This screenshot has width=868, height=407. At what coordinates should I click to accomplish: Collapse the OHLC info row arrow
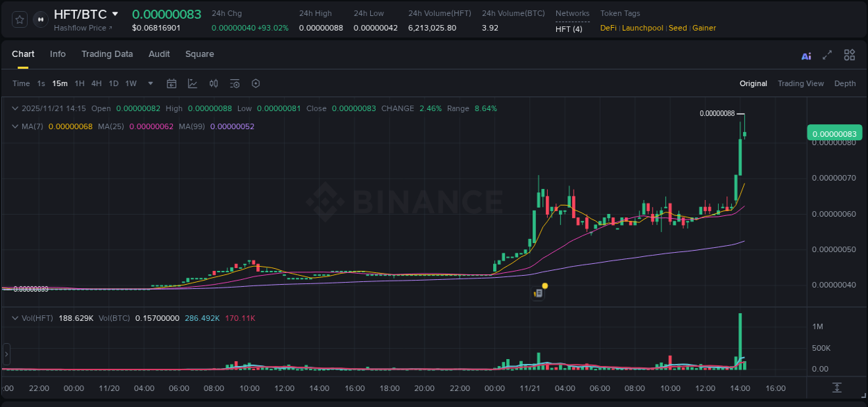coord(15,108)
